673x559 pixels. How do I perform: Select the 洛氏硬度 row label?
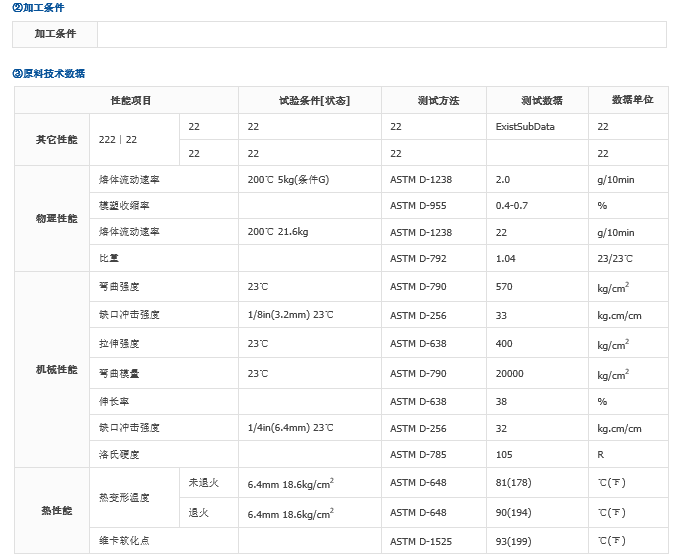[118, 454]
